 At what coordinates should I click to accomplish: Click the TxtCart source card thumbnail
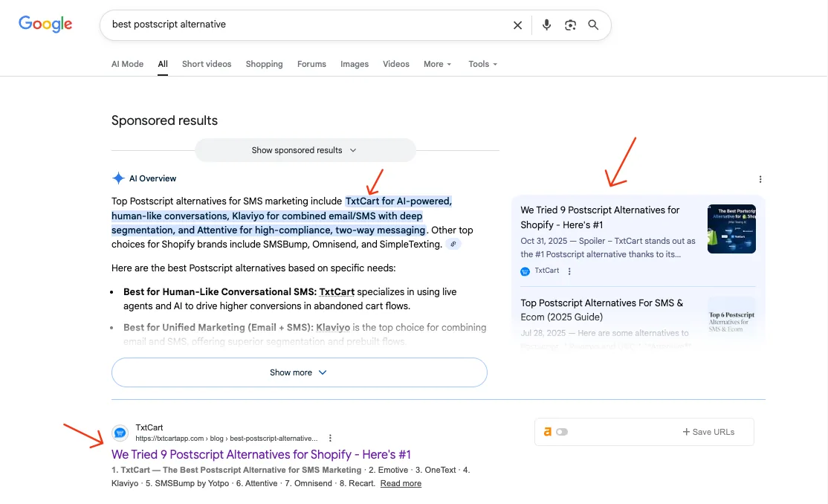[731, 229]
